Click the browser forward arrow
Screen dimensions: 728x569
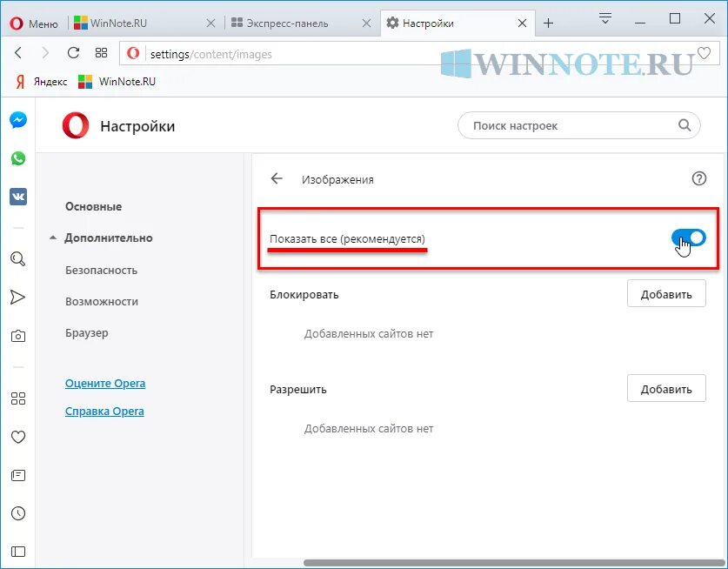45,53
